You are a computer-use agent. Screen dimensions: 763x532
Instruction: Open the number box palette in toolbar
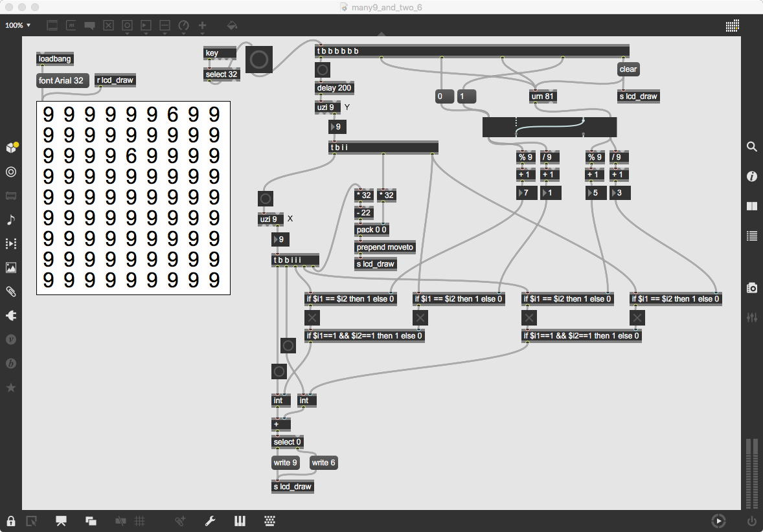(146, 25)
